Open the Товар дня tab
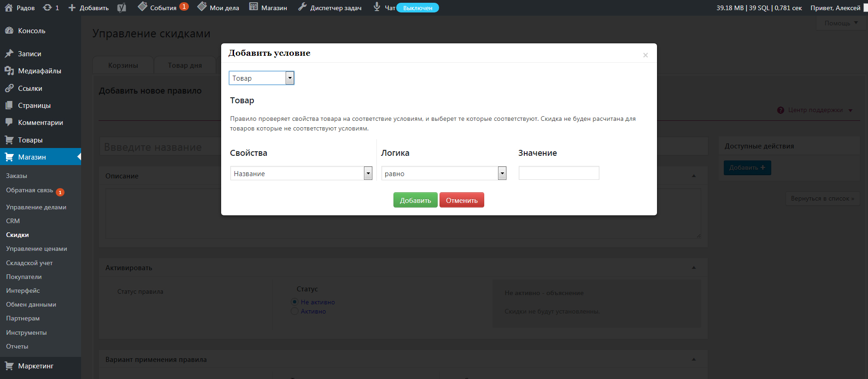The height and width of the screenshot is (379, 868). pyautogui.click(x=185, y=65)
